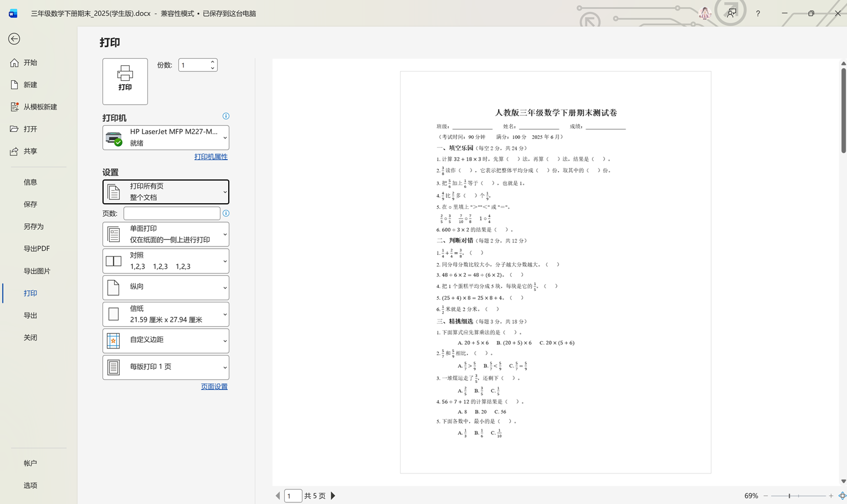Click the large 打印 print button
The image size is (847, 504).
(x=125, y=81)
